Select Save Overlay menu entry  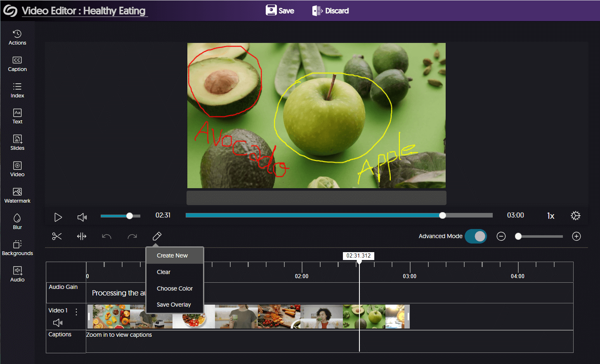(x=175, y=305)
